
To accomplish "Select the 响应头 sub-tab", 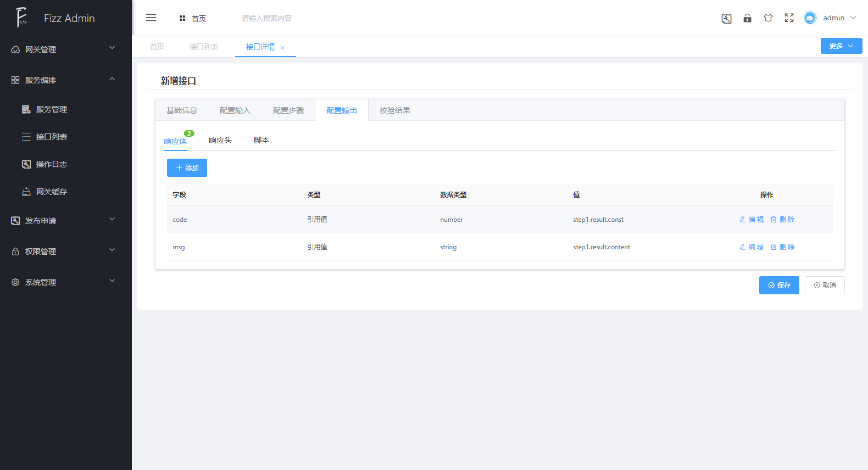I will coord(220,141).
